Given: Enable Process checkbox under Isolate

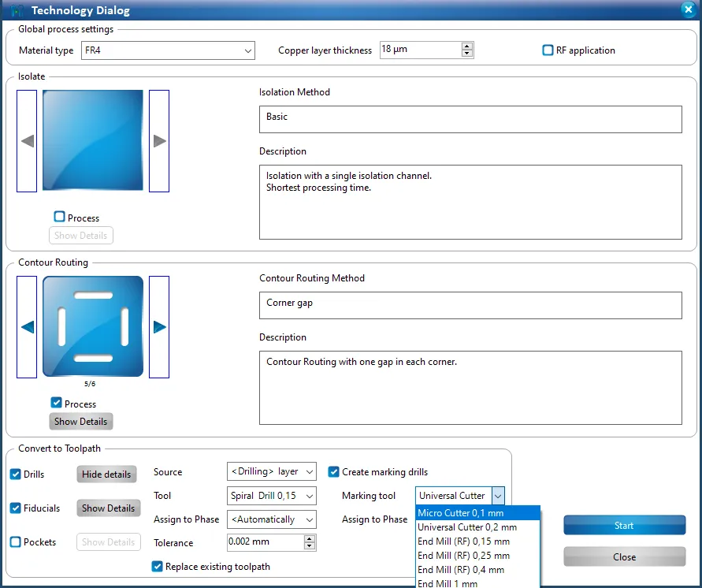Looking at the screenshot, I should coord(59,217).
